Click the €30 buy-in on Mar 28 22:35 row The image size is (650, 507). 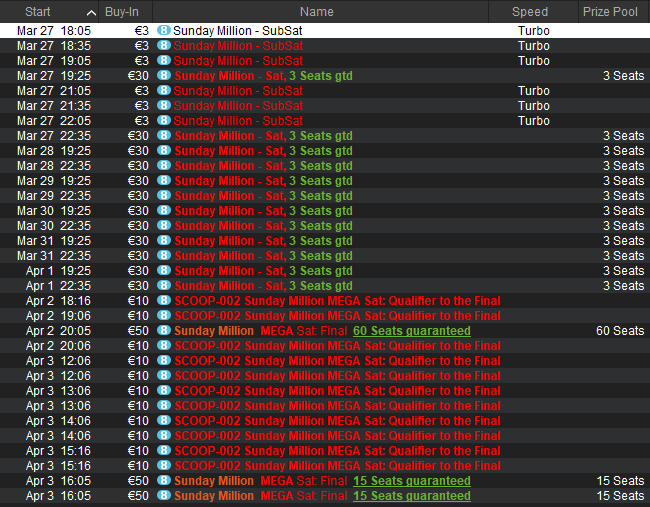tap(138, 165)
